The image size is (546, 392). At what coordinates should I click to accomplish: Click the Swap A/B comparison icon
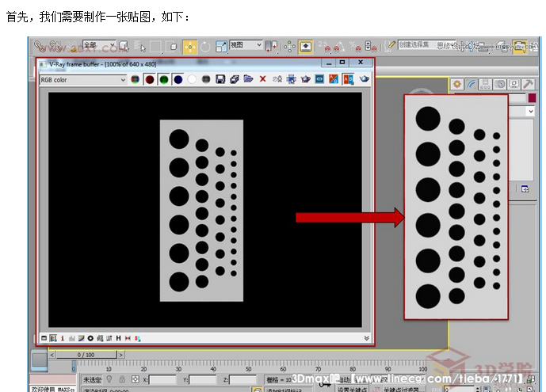(334, 79)
